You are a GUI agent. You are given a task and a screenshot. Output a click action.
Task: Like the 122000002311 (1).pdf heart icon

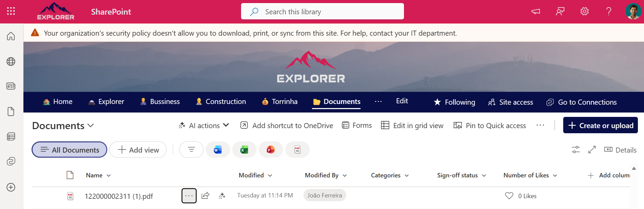tap(509, 196)
